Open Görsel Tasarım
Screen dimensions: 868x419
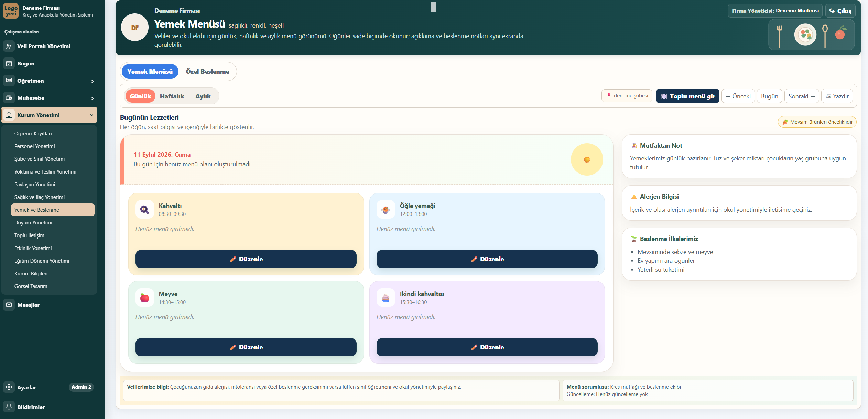[53, 286]
